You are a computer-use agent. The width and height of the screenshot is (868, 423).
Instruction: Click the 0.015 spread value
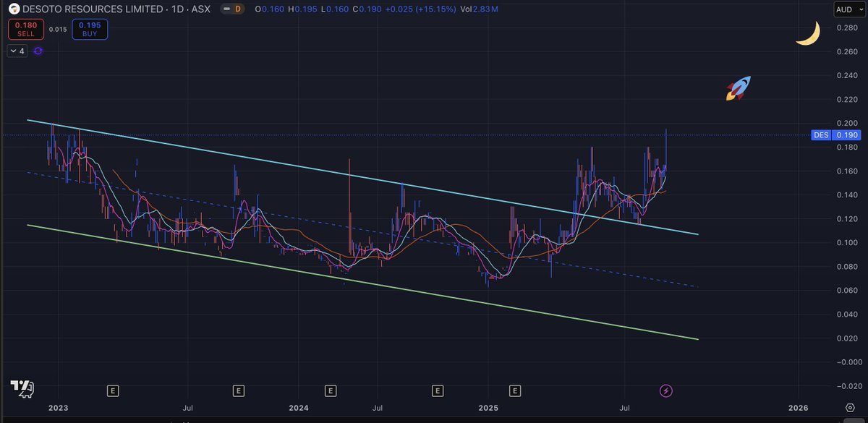coord(58,30)
